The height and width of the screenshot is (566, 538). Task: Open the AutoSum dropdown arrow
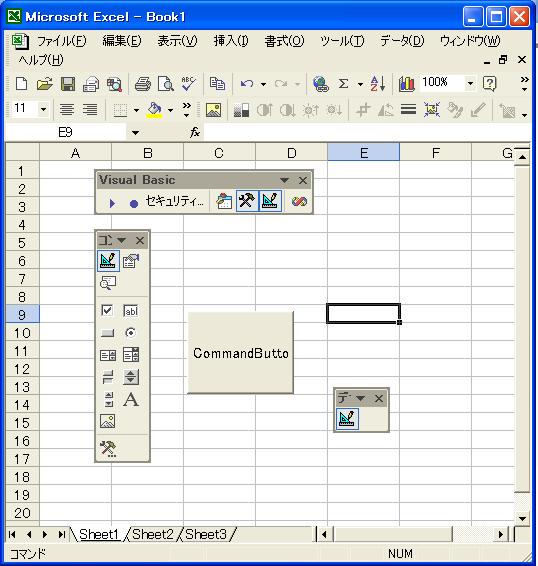point(360,84)
